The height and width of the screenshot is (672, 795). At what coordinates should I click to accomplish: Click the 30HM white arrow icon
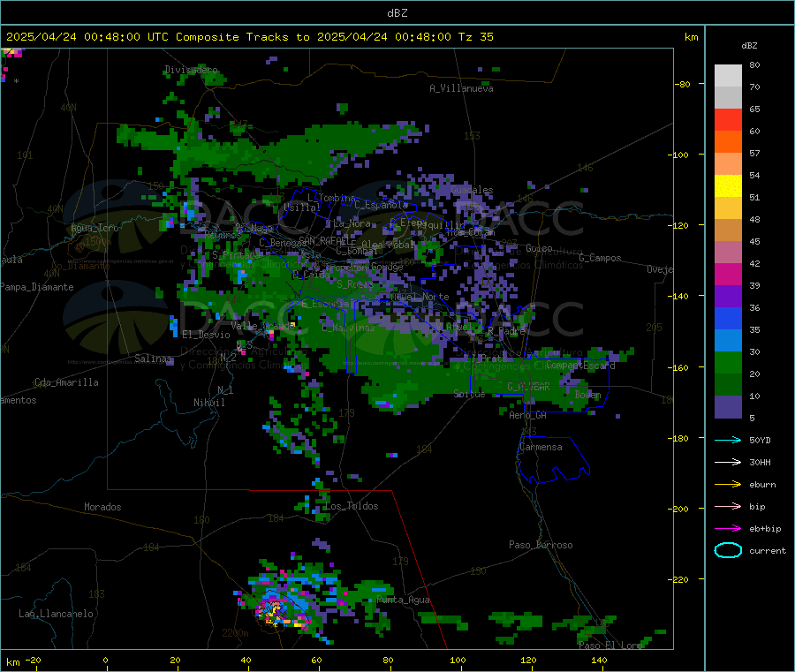728,462
